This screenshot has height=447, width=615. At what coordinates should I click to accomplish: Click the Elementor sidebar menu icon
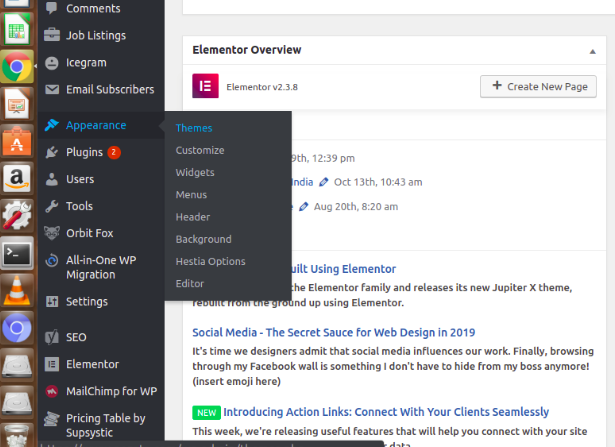[51, 364]
